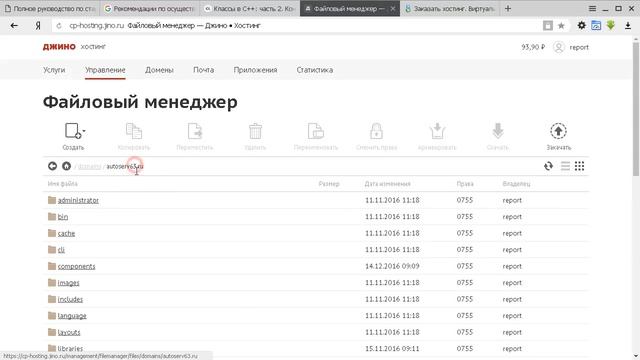This screenshot has height=360, width=640.
Task: Open the images folder link
Action: (x=68, y=283)
